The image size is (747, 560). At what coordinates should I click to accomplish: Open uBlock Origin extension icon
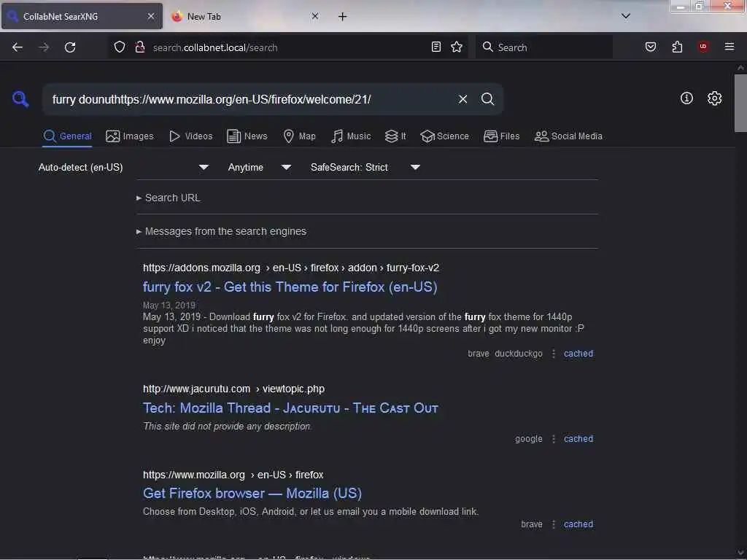(x=703, y=47)
